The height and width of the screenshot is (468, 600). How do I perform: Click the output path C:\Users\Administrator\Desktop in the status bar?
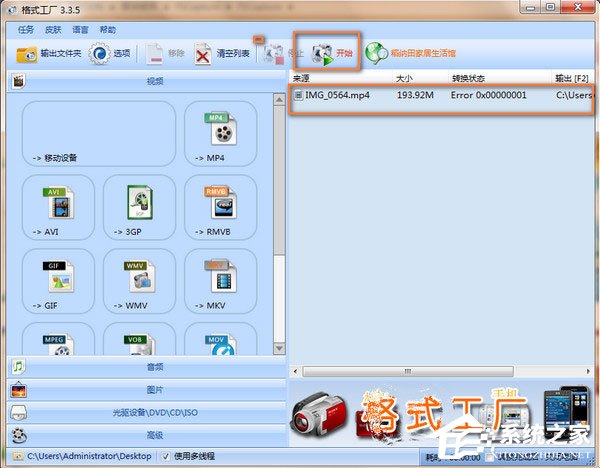89,456
